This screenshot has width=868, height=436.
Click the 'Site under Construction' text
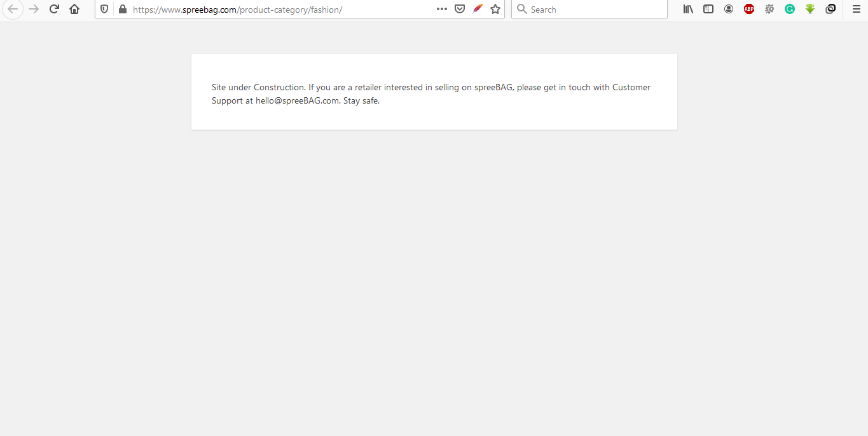tap(258, 87)
